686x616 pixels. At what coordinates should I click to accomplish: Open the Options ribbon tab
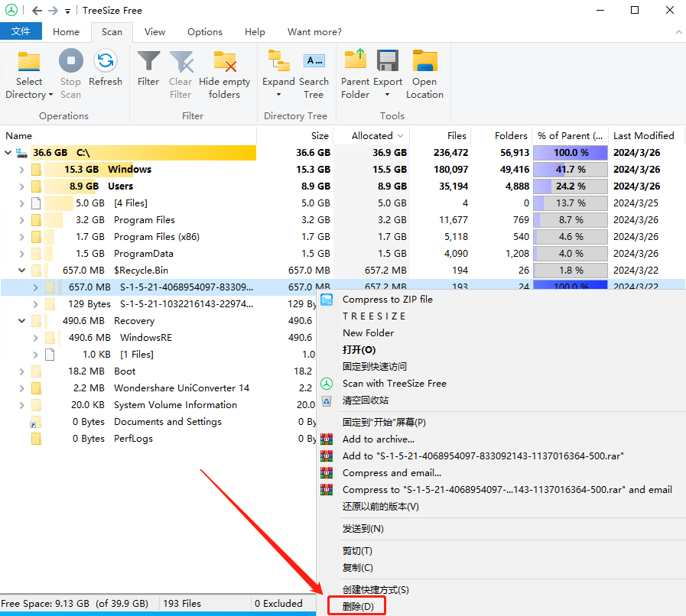click(x=205, y=32)
